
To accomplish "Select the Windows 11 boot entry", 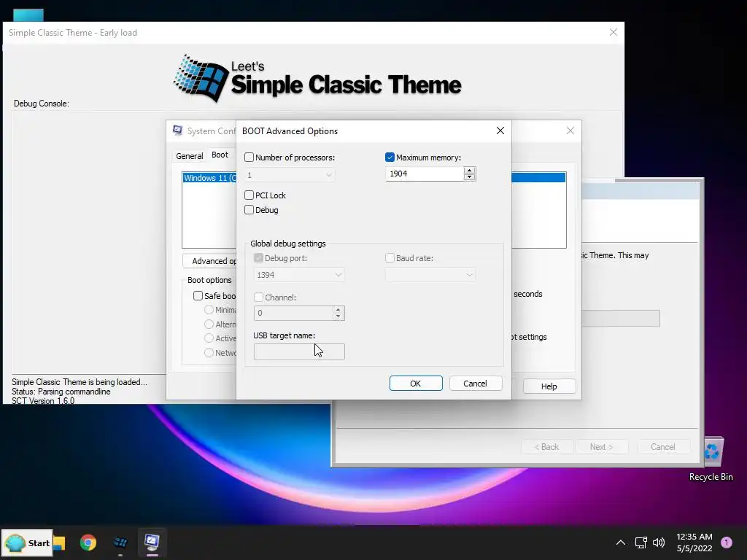I will point(209,178).
